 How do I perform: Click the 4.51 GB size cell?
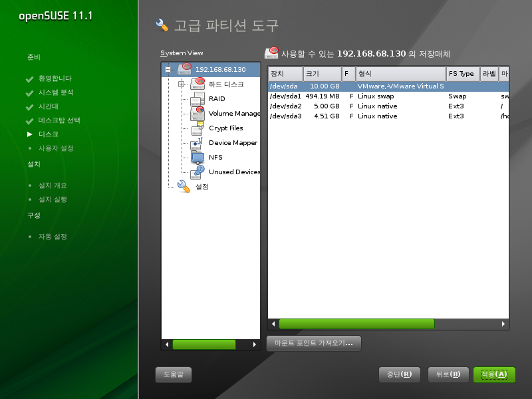coord(327,116)
